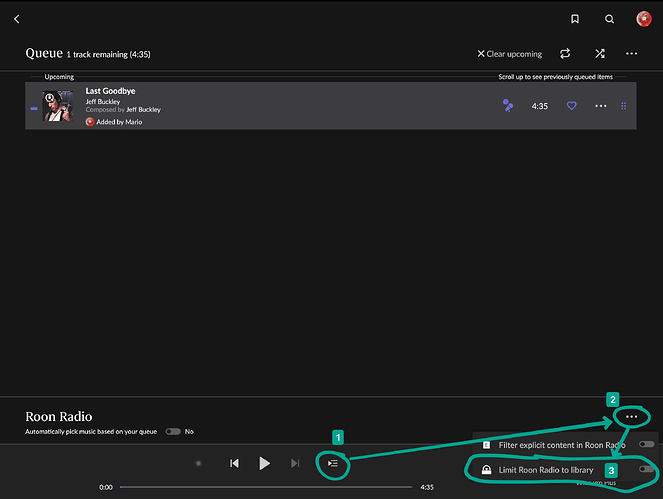Open bookmarks icon in top bar
The image size is (663, 499).
tap(575, 19)
